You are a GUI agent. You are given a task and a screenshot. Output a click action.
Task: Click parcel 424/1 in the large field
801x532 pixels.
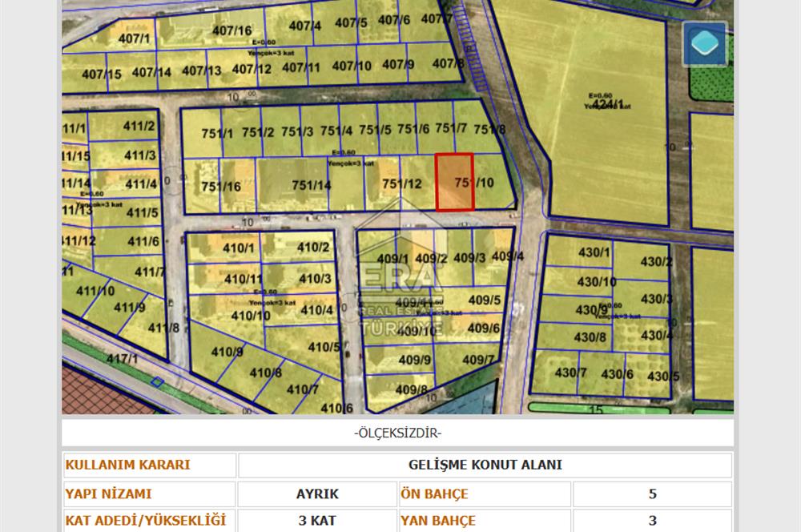coord(604,104)
